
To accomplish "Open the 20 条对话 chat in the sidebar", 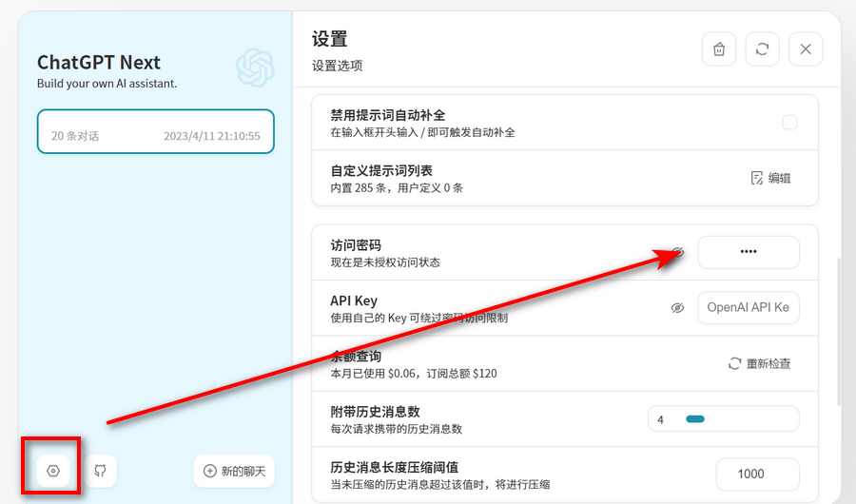I will pyautogui.click(x=156, y=131).
